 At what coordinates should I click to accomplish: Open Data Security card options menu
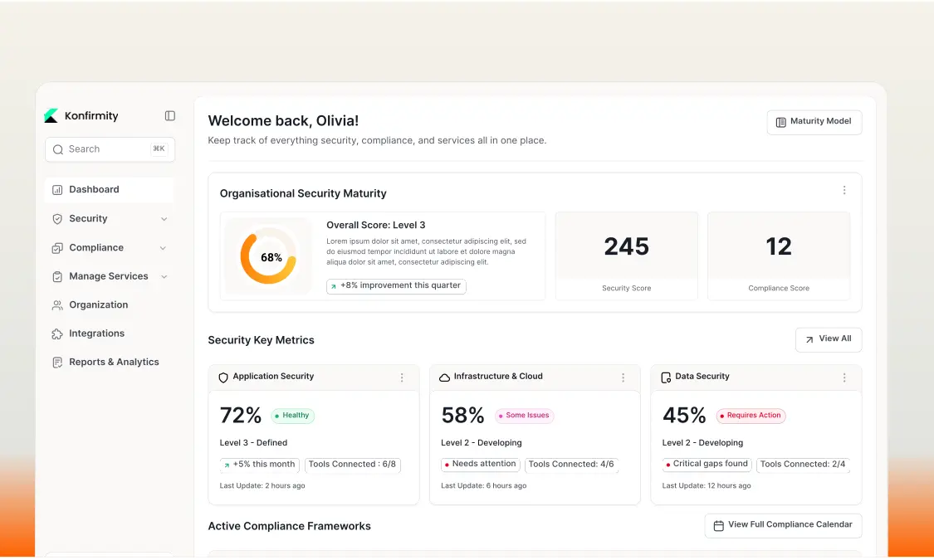[x=844, y=377]
